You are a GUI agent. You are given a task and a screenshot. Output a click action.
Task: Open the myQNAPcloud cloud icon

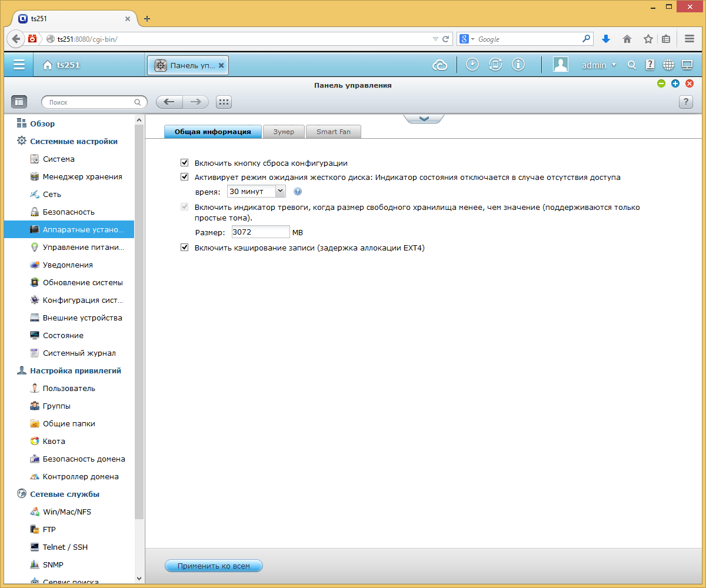click(440, 65)
